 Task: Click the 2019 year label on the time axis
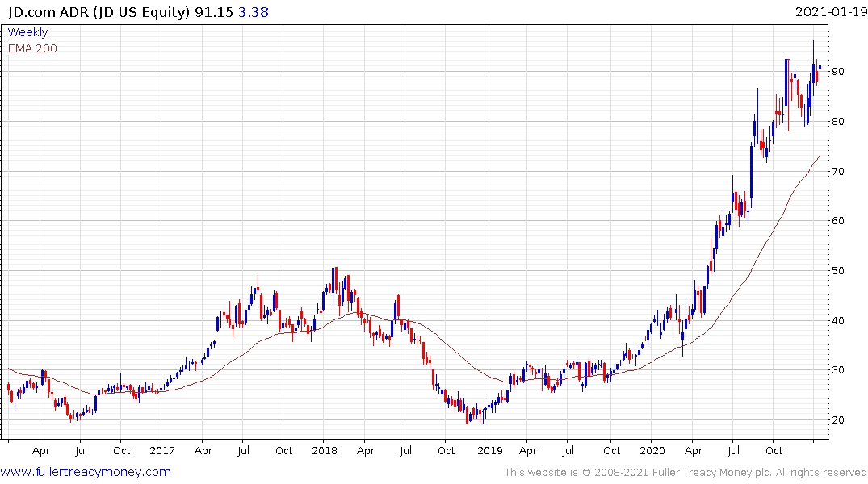[490, 451]
